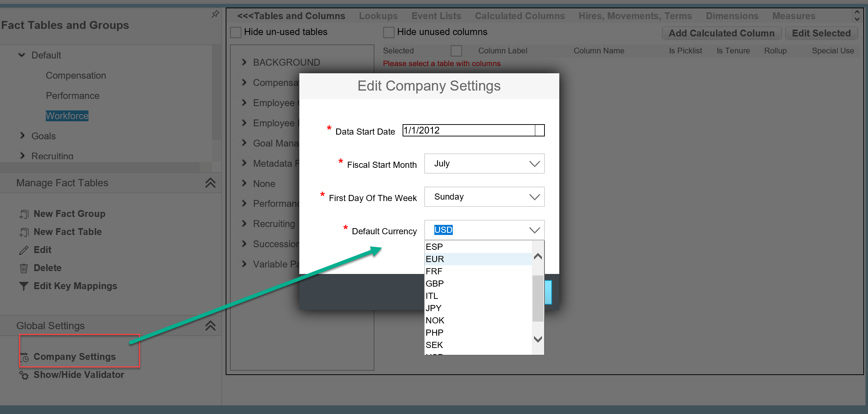Collapse Manage Fact Tables section
The image size is (868, 414).
tap(211, 183)
